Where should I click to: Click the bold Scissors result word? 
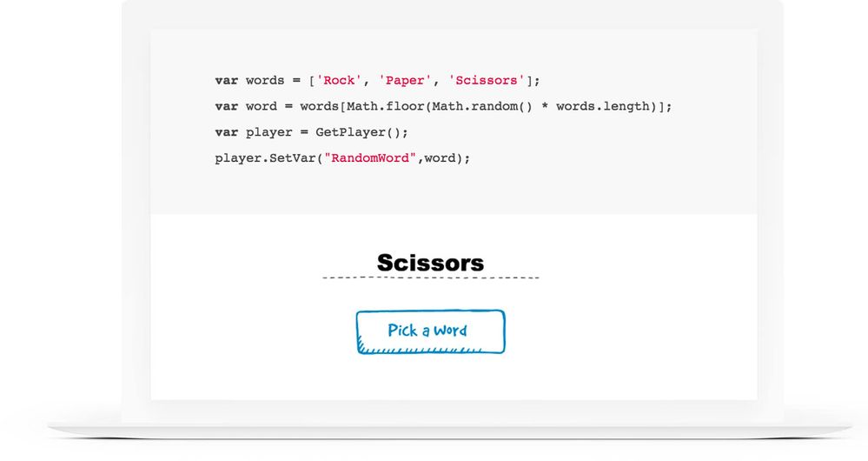[x=430, y=263]
